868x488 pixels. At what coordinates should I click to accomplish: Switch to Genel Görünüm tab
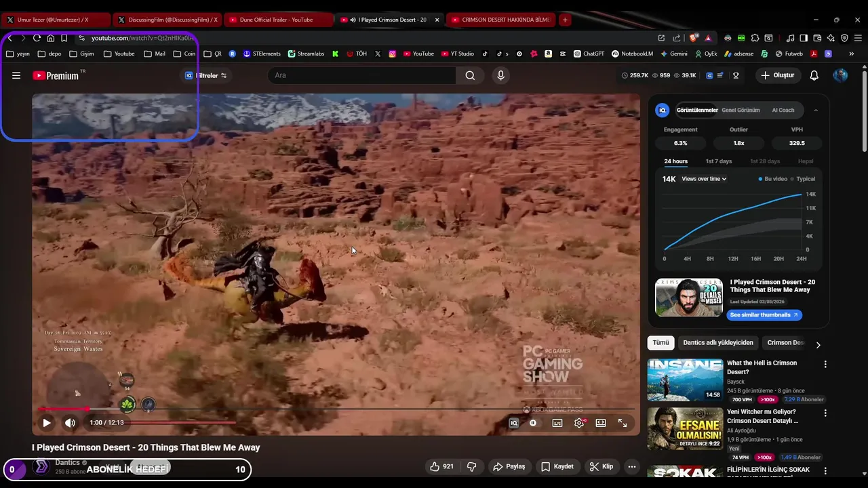click(741, 110)
